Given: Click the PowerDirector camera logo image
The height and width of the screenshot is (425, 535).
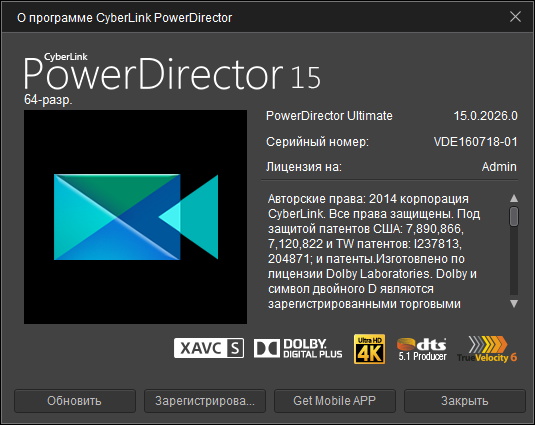Looking at the screenshot, I should [135, 217].
